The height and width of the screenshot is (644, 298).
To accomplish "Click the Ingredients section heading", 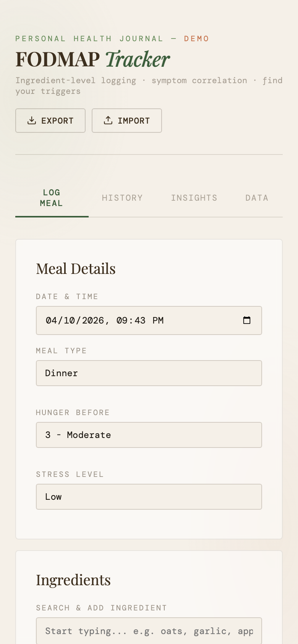I will [73, 580].
